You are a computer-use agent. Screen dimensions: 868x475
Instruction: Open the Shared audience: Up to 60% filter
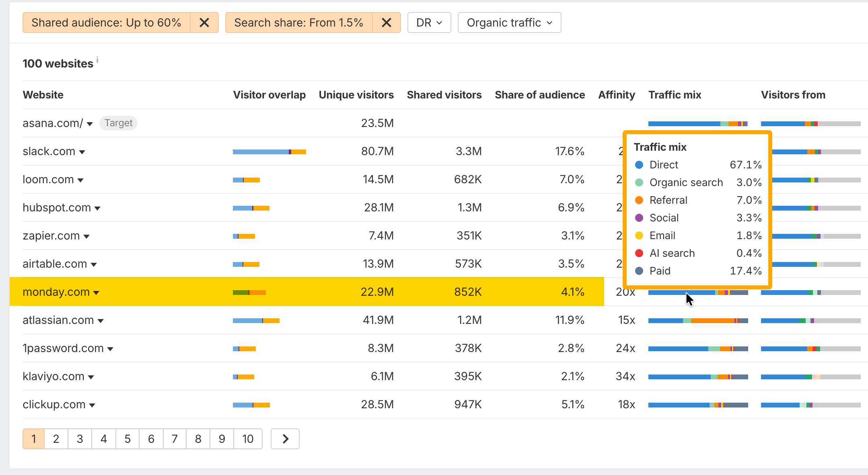coord(107,23)
